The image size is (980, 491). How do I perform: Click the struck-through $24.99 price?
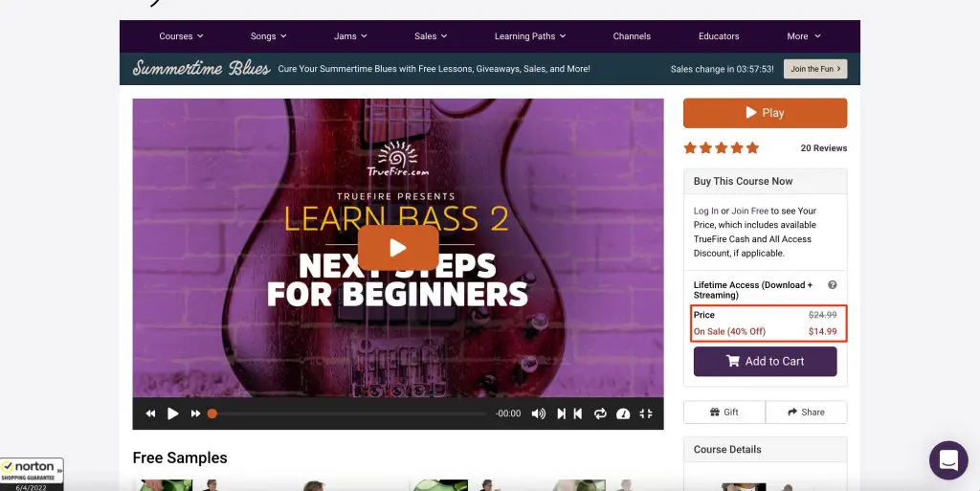822,315
